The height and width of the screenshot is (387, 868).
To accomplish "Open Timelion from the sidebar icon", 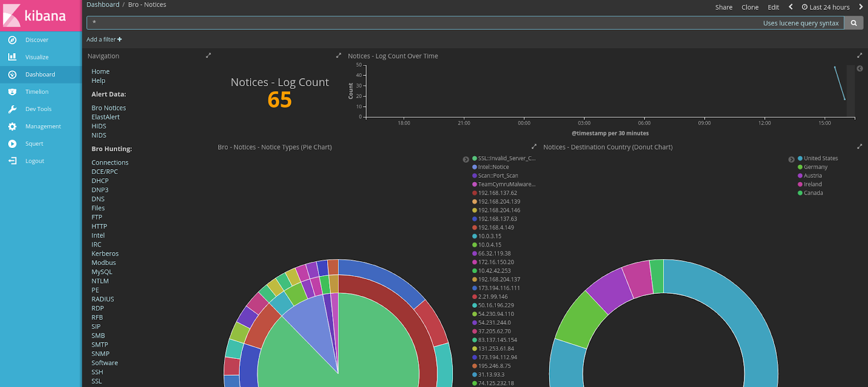I will (x=12, y=92).
